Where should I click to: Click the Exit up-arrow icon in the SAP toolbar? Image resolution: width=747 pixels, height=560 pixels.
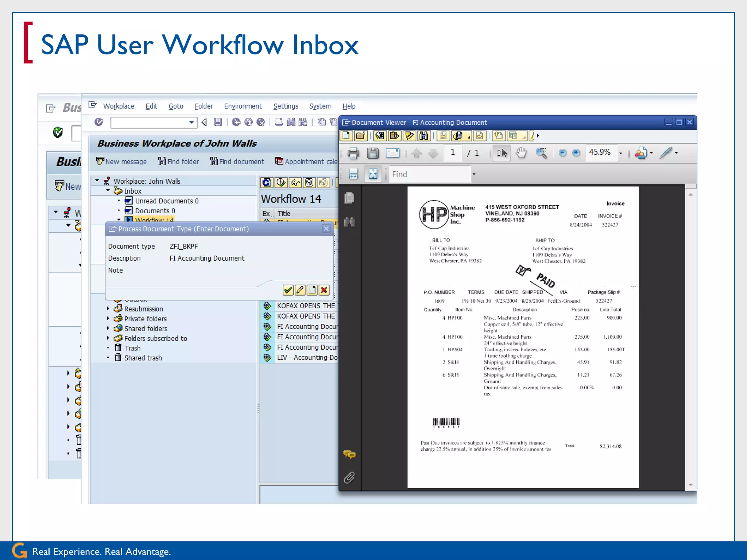[x=248, y=122]
